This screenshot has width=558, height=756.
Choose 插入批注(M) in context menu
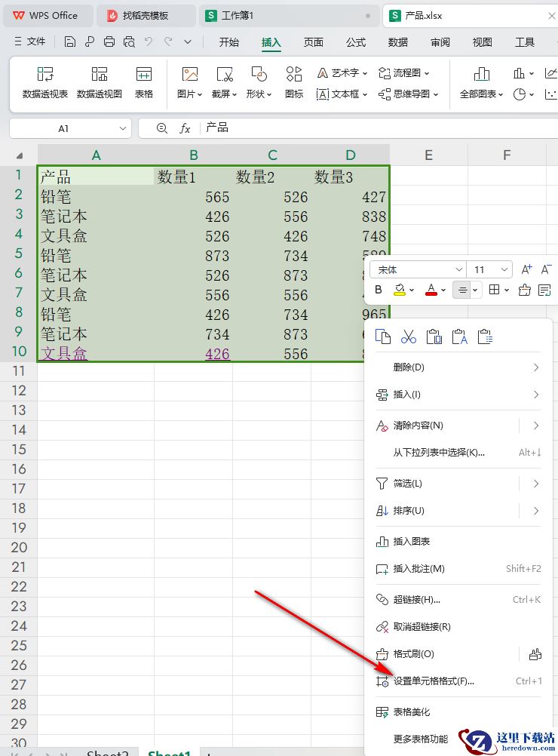coord(458,568)
